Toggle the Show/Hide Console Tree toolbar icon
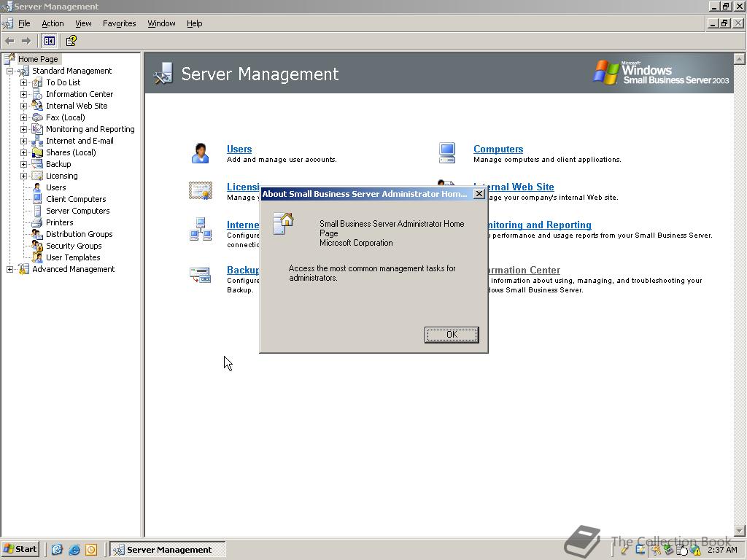747x560 pixels. [x=49, y=41]
